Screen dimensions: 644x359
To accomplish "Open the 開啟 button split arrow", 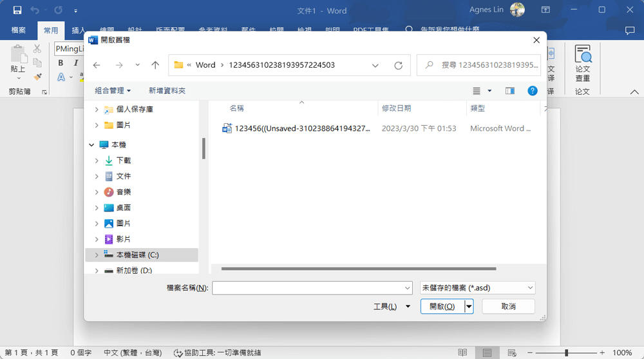I will point(469,306).
